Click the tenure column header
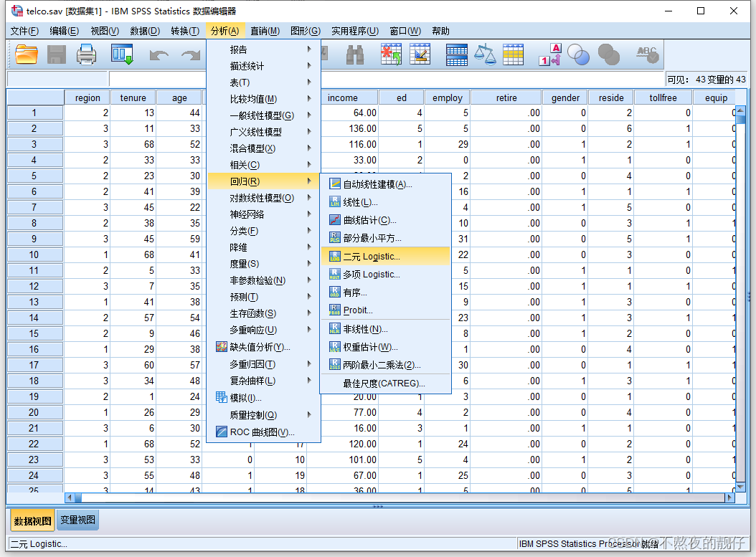This screenshot has width=756, height=557. click(133, 97)
